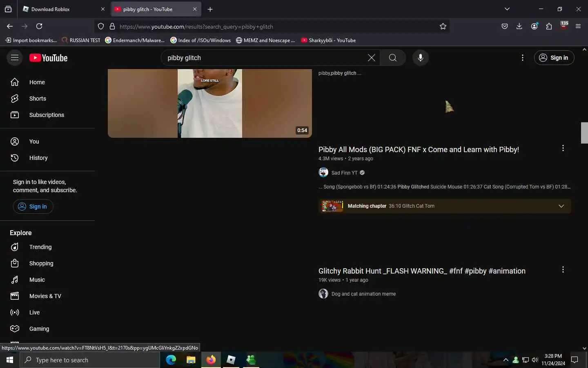Open Subscriptions in sidebar
This screenshot has width=588, height=368.
pyautogui.click(x=47, y=115)
